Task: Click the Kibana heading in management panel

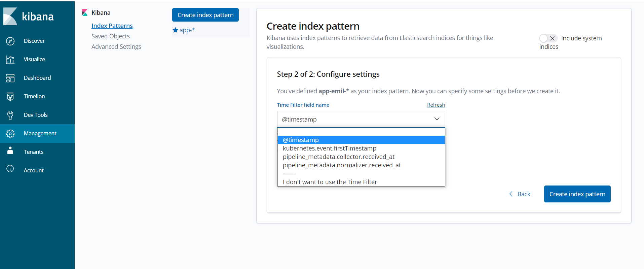Action: 101,13
